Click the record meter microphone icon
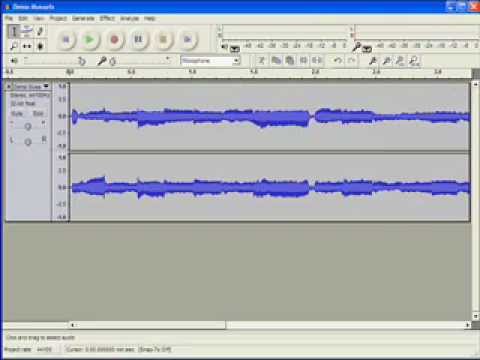 point(357,47)
